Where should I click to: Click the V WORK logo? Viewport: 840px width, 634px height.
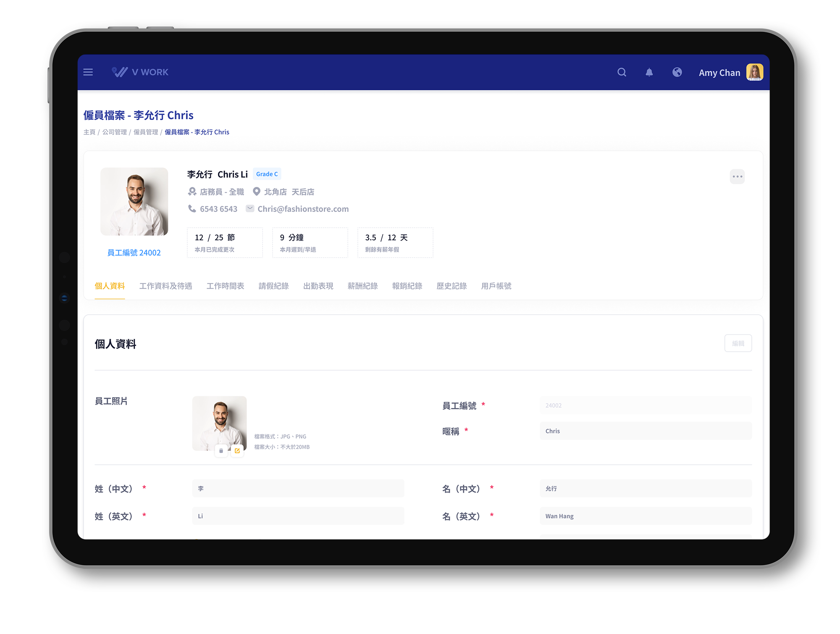pyautogui.click(x=140, y=72)
